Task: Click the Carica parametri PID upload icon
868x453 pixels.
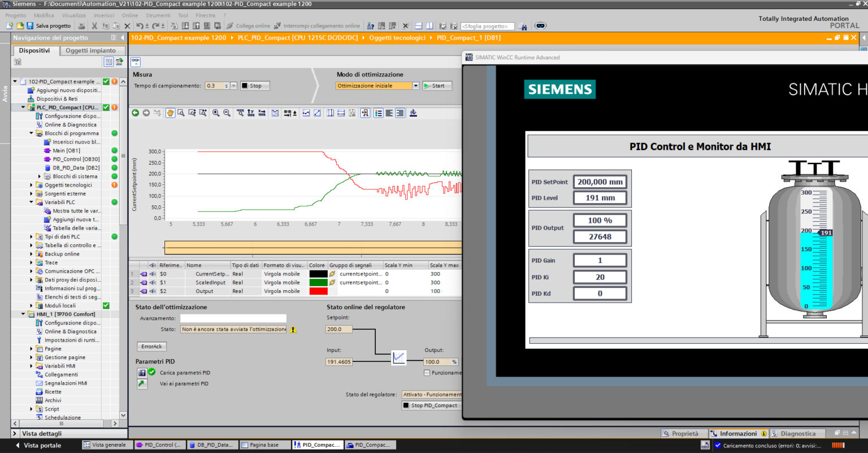Action: (x=142, y=373)
